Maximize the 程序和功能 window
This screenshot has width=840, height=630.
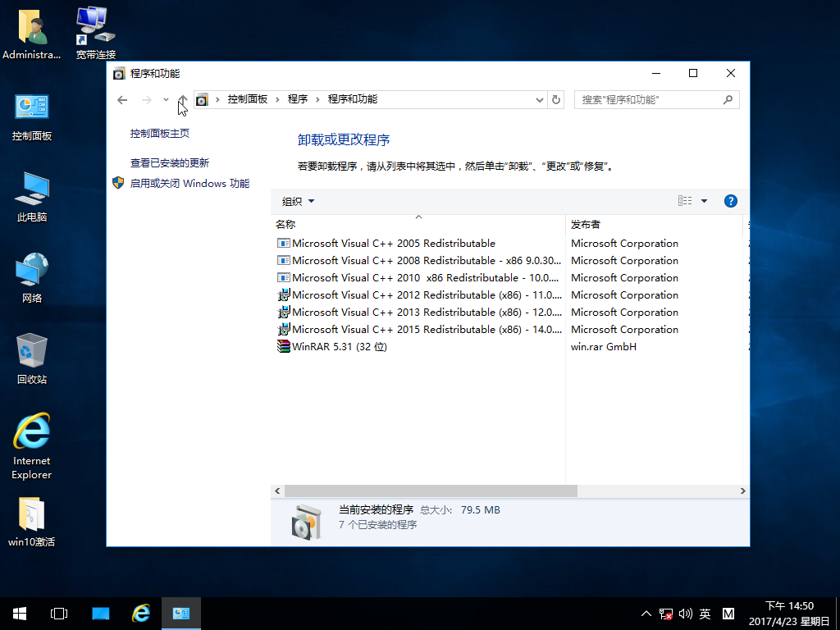tap(692, 73)
